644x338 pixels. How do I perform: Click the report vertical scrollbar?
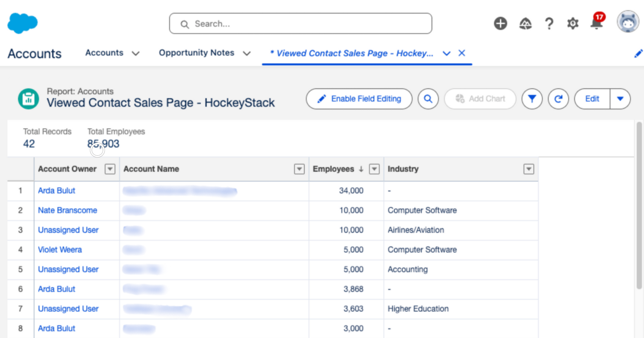(639, 205)
